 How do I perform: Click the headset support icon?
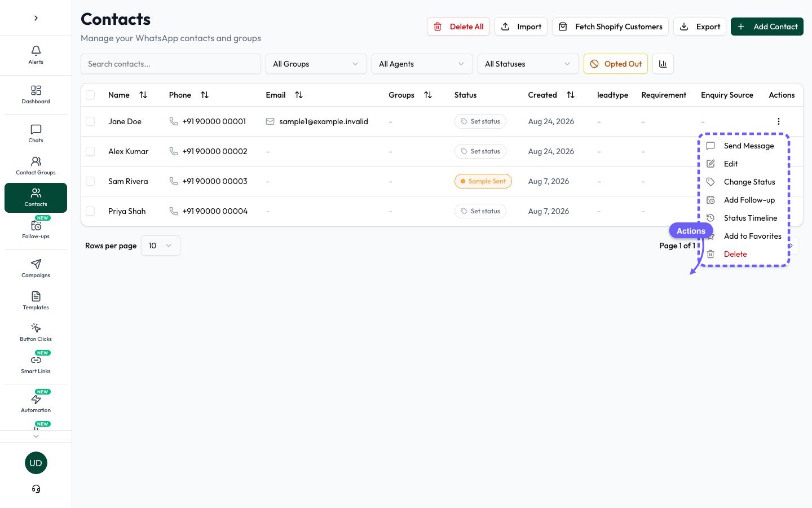36,489
